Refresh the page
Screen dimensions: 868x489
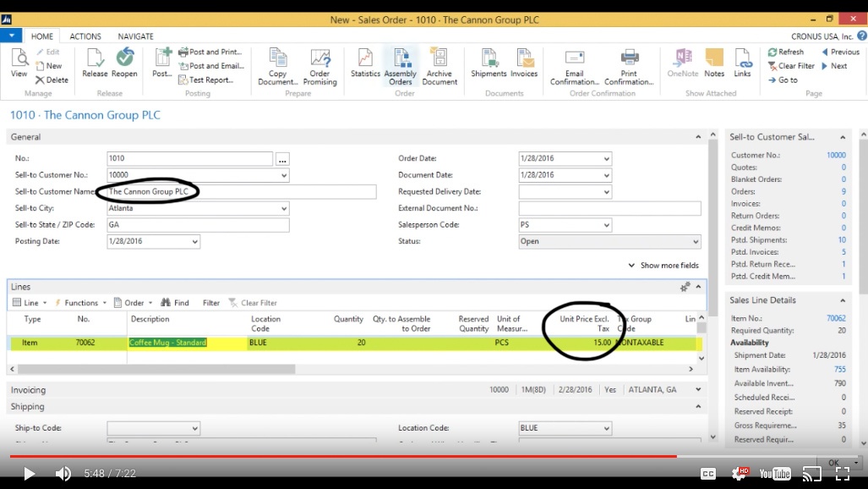coord(785,52)
